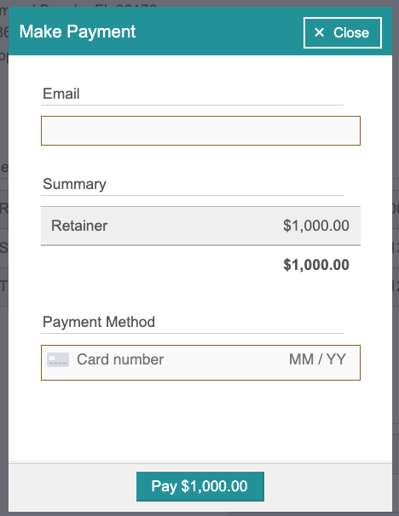
Task: Click blank space between Retainer label and amount
Action: (195, 226)
